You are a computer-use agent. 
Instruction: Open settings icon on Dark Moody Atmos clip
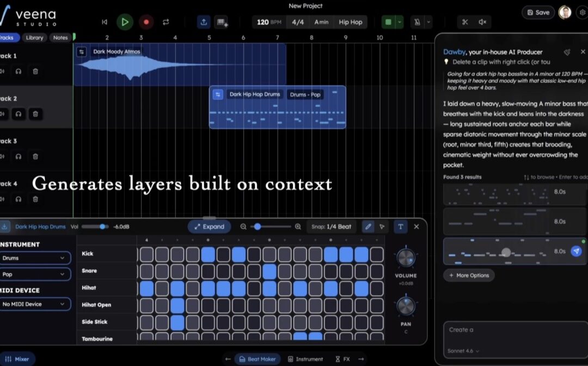click(81, 52)
